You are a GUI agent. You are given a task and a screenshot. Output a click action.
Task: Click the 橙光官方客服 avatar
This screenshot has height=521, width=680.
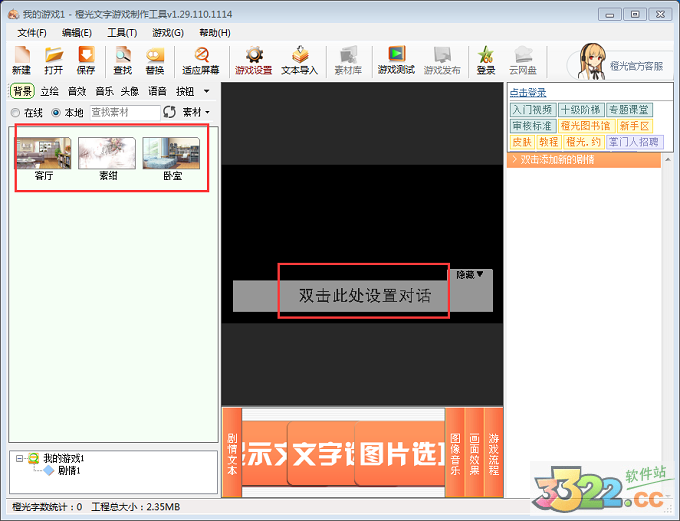point(593,62)
